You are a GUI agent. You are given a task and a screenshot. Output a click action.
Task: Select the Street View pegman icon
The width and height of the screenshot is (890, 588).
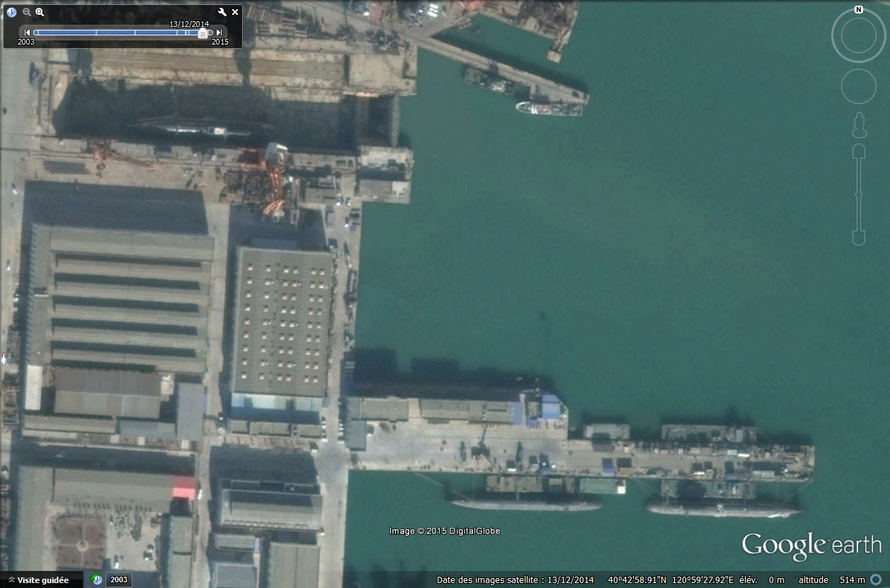point(859,125)
